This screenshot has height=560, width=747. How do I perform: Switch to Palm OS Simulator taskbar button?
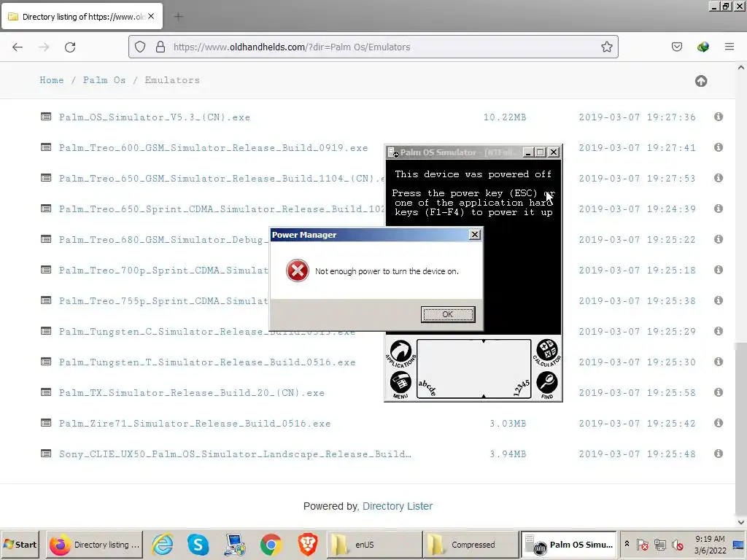[x=569, y=544]
